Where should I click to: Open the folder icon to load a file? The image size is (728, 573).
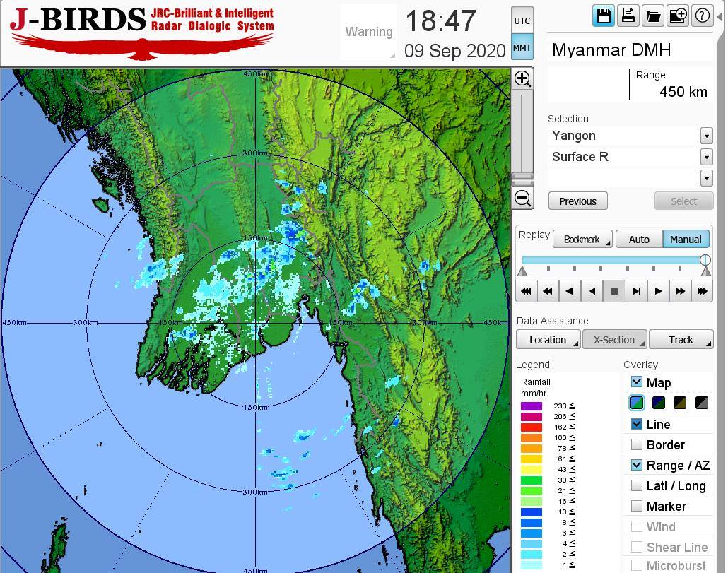coord(653,16)
